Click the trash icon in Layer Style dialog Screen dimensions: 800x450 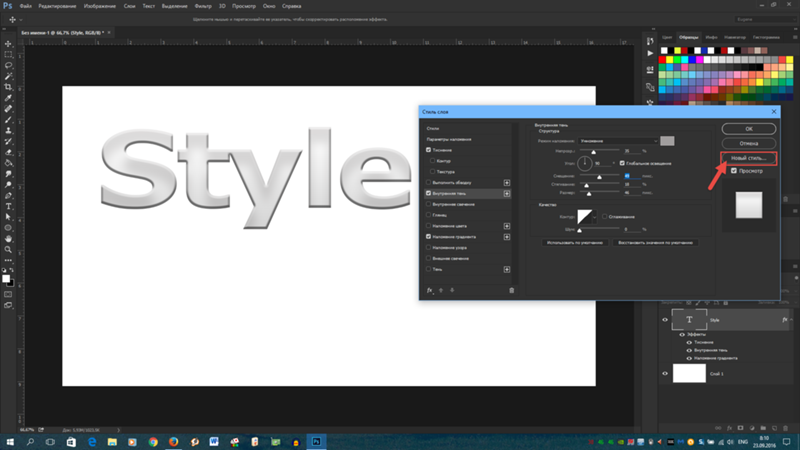pyautogui.click(x=511, y=290)
